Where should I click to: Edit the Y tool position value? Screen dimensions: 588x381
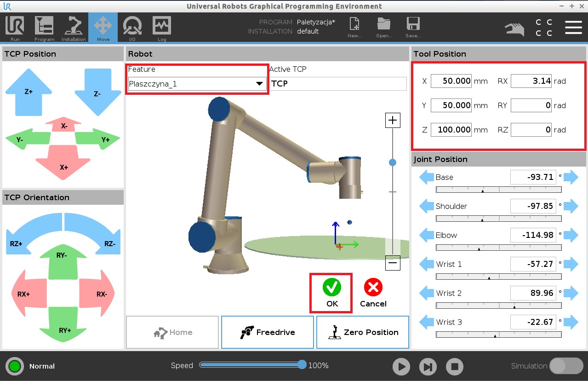[451, 105]
